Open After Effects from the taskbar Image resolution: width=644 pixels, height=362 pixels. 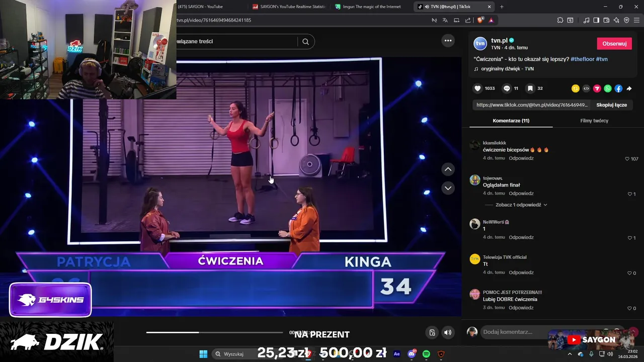click(396, 354)
